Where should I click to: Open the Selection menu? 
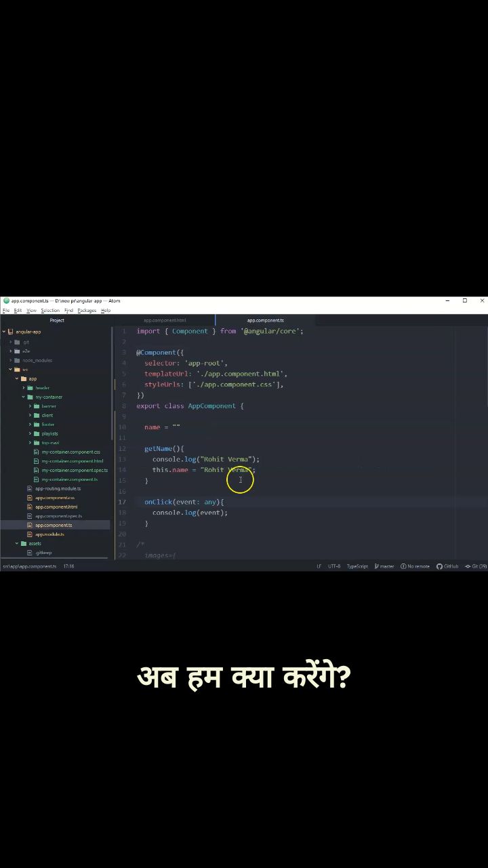50,311
